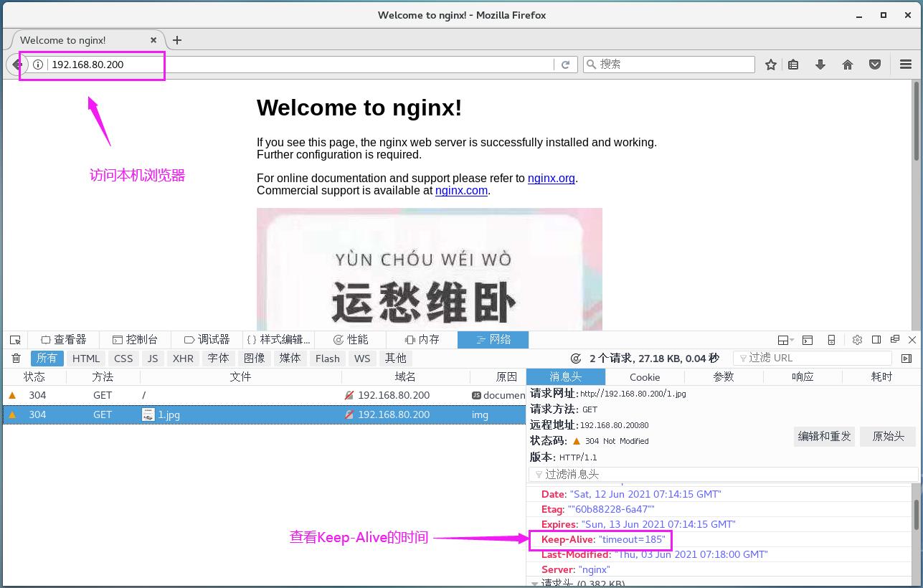Screen dimensions: 923x588
Task: Focus the address bar showing 192.168.80.200
Action: (x=300, y=65)
